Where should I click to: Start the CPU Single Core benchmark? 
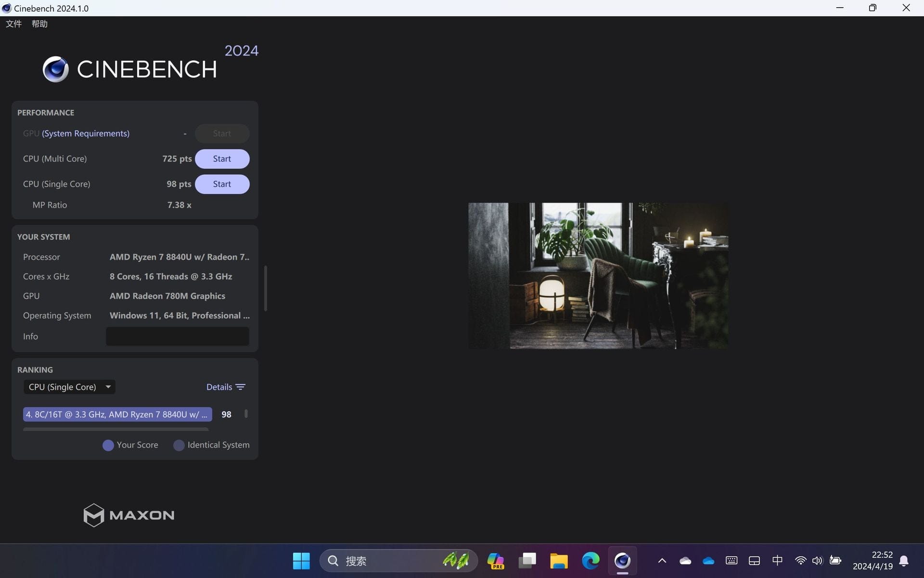pyautogui.click(x=222, y=184)
